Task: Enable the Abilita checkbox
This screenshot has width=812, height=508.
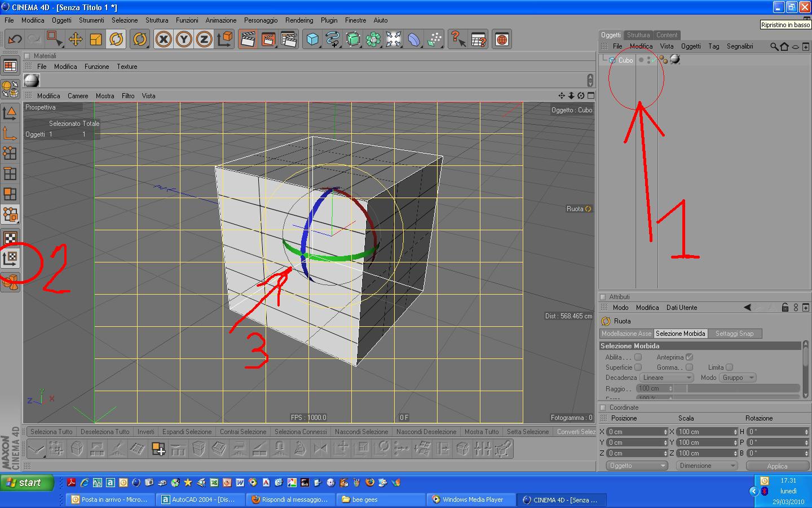Action: [x=638, y=357]
